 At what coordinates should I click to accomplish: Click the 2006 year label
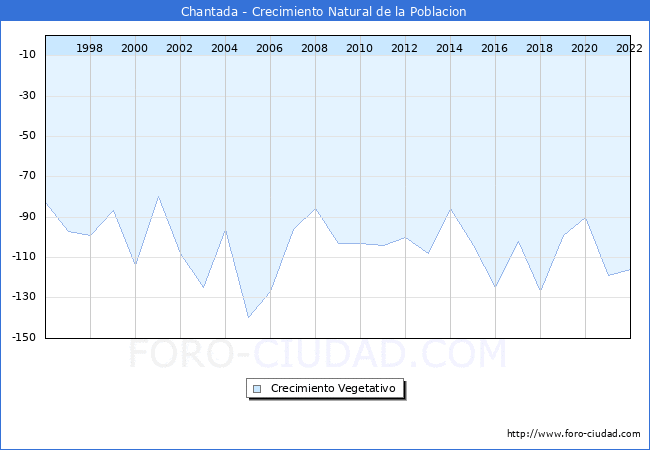point(269,48)
